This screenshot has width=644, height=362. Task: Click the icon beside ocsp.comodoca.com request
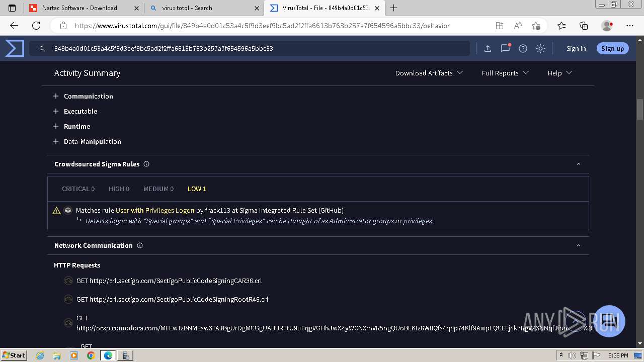68,323
